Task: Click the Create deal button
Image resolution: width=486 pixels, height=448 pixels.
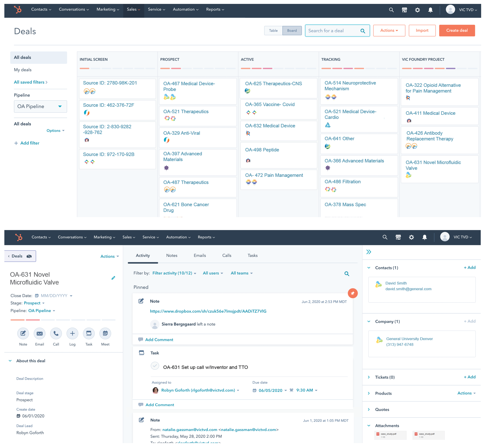Action: click(x=457, y=31)
